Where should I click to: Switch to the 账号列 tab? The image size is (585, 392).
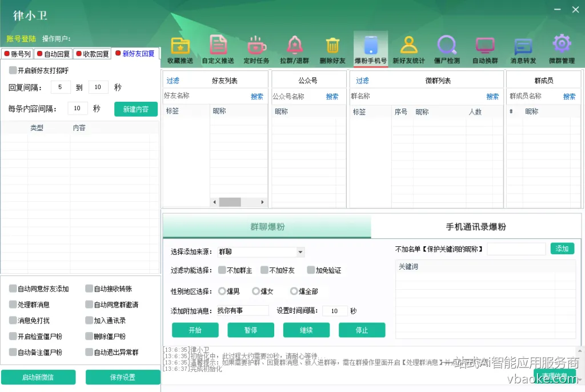point(17,54)
